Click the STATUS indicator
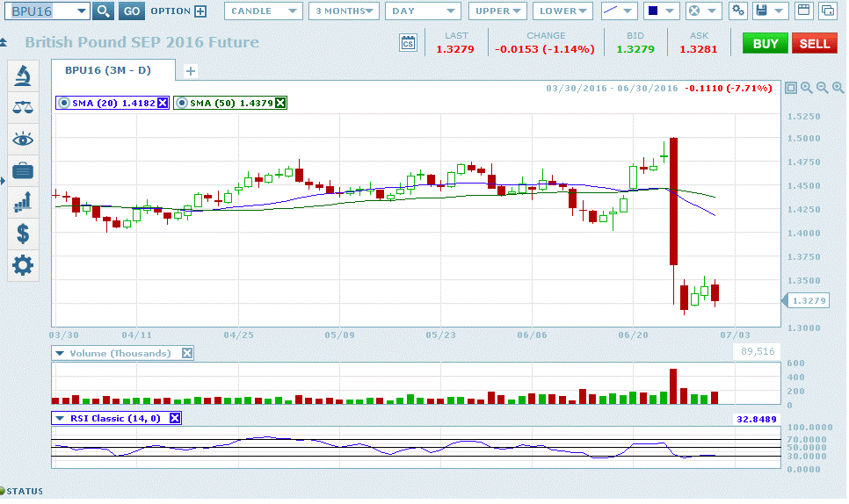849x504 pixels. tap(22, 491)
